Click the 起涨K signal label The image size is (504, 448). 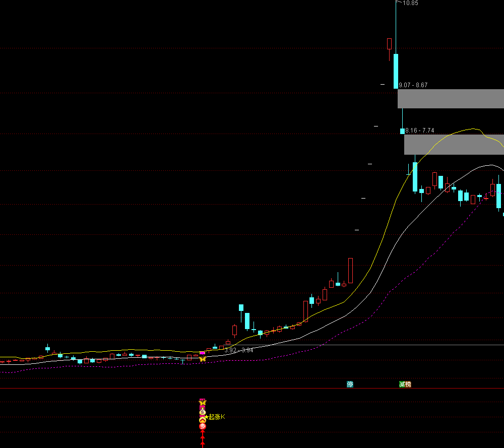pyautogui.click(x=217, y=417)
